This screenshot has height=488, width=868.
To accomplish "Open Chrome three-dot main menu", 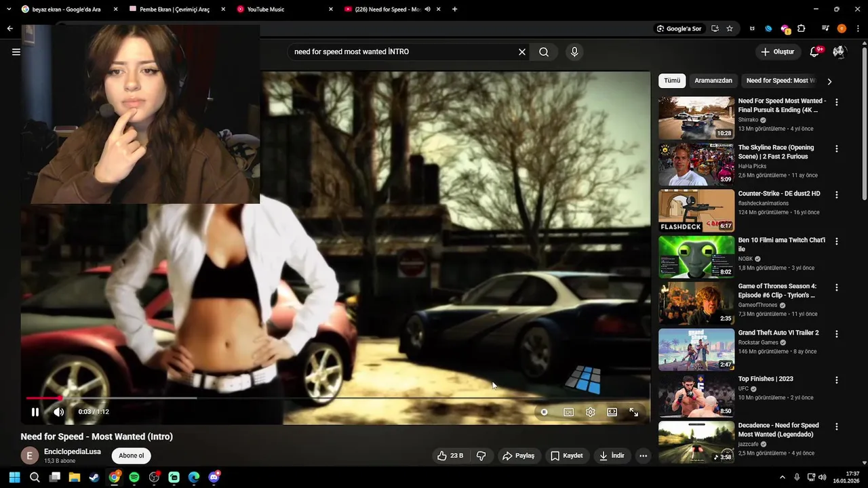I will coord(858,28).
